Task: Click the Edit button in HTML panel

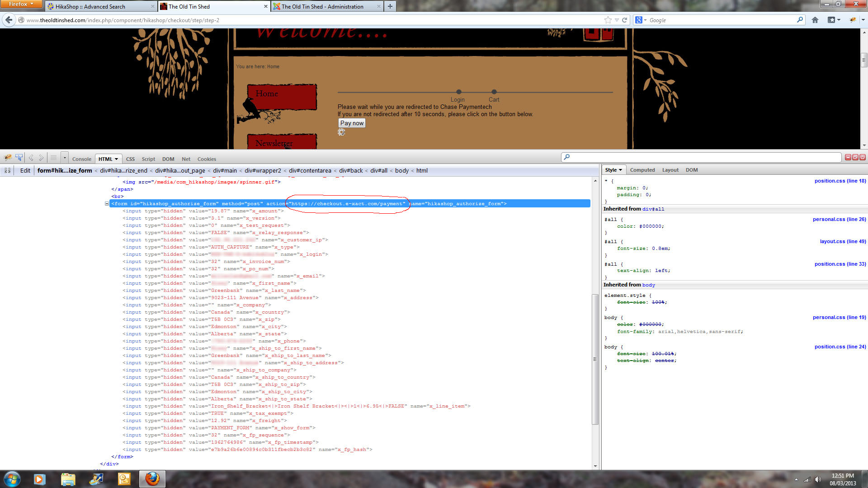Action: click(x=25, y=170)
